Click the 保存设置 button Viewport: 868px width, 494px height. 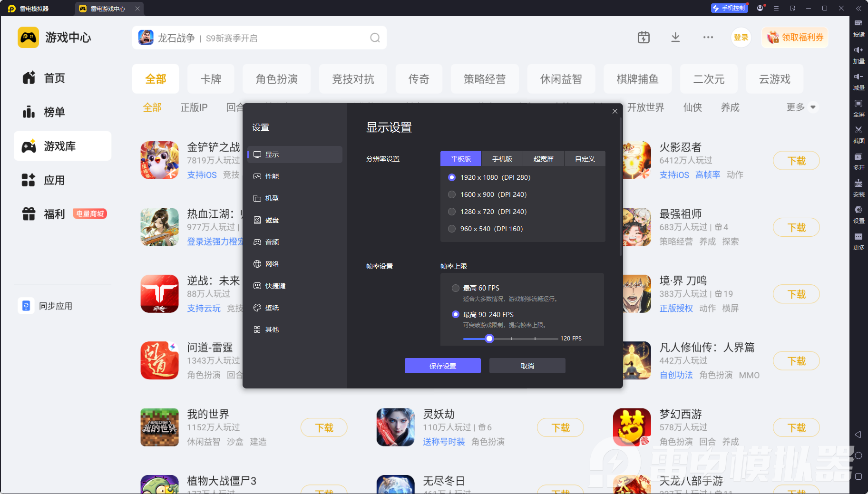click(x=443, y=366)
